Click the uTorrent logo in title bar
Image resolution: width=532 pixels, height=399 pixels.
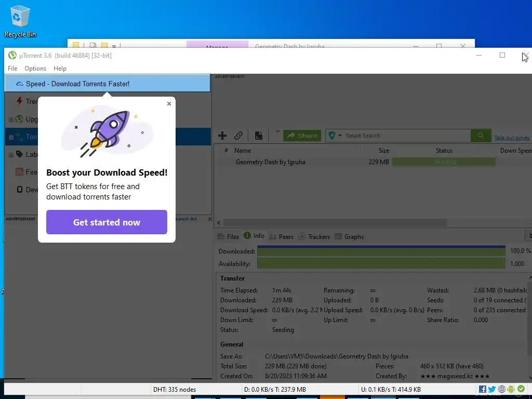coord(12,55)
